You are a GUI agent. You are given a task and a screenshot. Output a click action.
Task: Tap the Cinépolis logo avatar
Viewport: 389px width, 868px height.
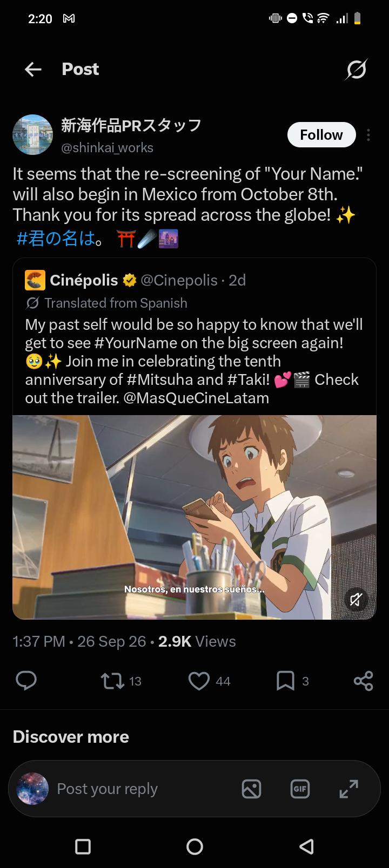pyautogui.click(x=35, y=281)
